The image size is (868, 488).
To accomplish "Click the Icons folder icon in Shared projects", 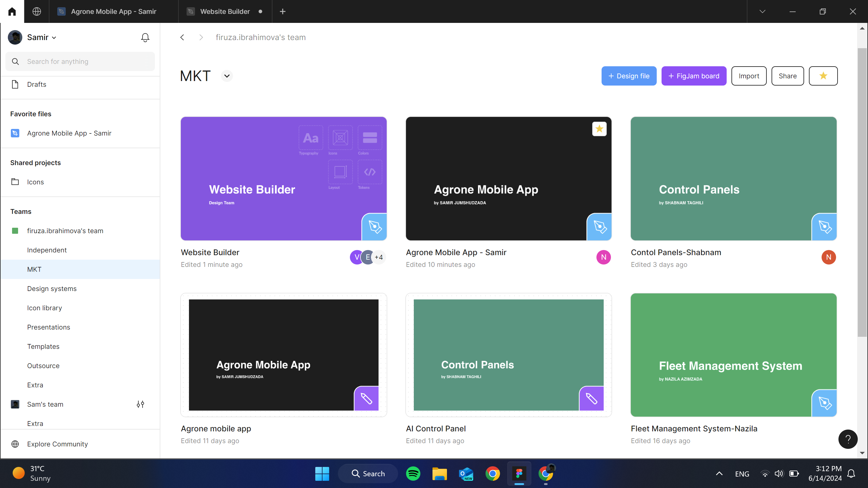I will [15, 182].
